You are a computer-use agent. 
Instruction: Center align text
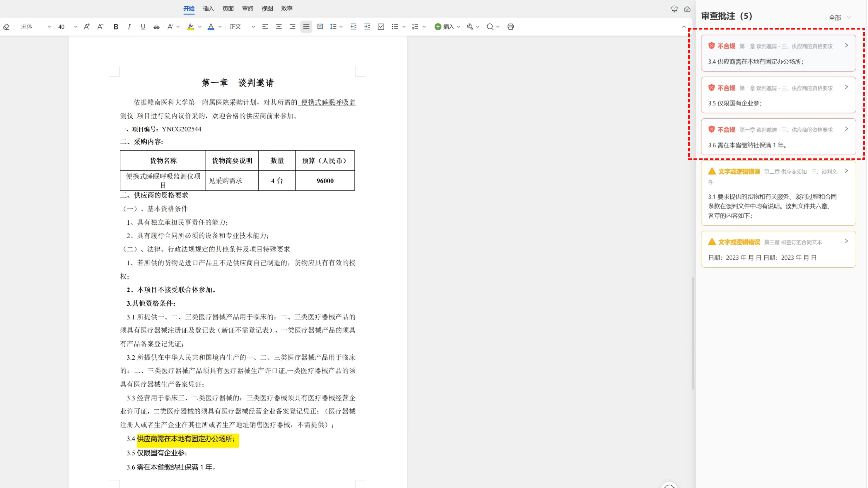[x=279, y=27]
